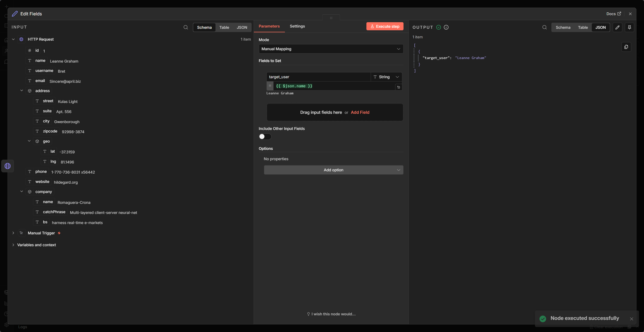Open the expression editor for target_user
The image size is (644, 332).
click(x=398, y=87)
